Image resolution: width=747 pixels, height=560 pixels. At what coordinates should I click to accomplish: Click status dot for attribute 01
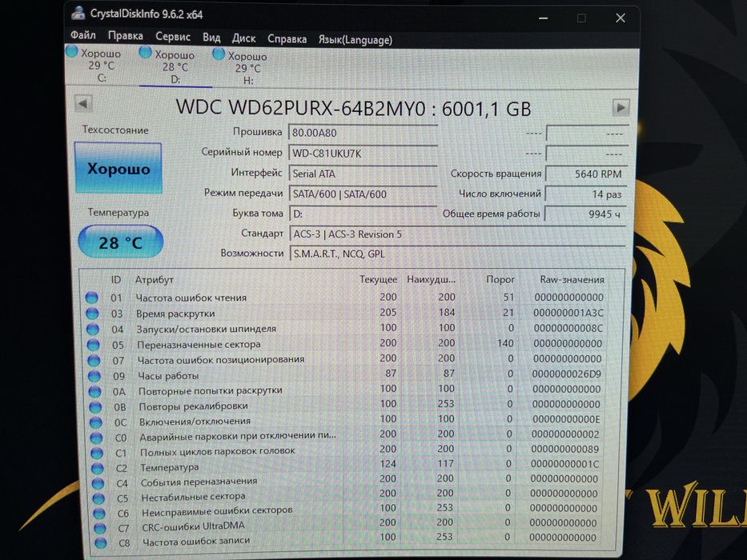[91, 298]
